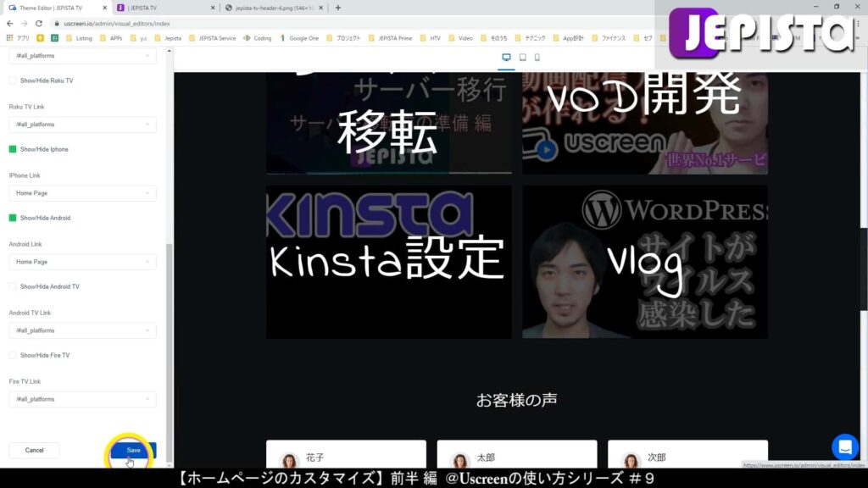Save the block settings
Viewport: 868px width, 488px height.
coord(133,450)
